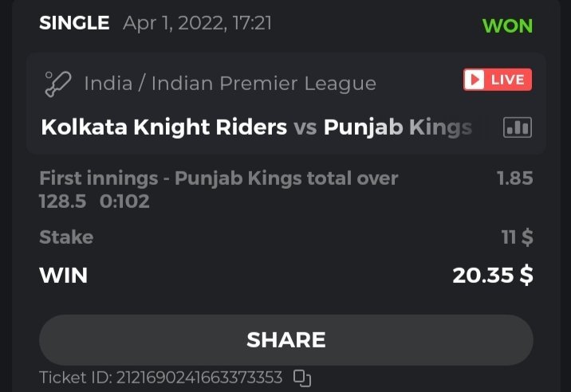Select Kolkata Knight Riders team name
Viewport: 571px width, 392px height.
pyautogui.click(x=163, y=127)
